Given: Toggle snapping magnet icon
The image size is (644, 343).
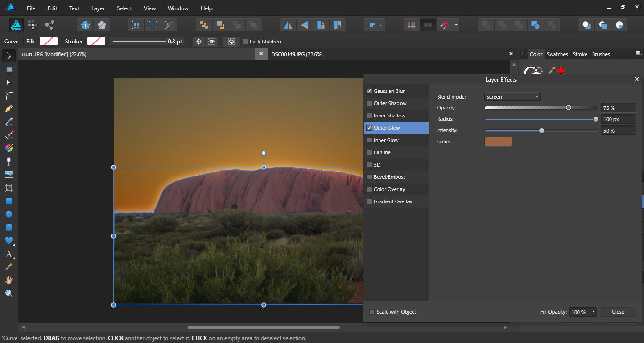Looking at the screenshot, I should 444,25.
